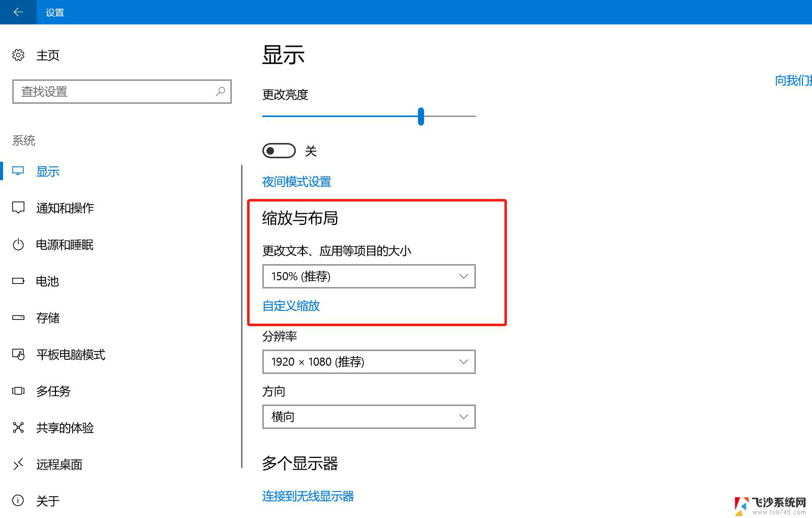Click the back arrow in title bar
Image resolution: width=812 pixels, height=518 pixels.
(x=18, y=12)
